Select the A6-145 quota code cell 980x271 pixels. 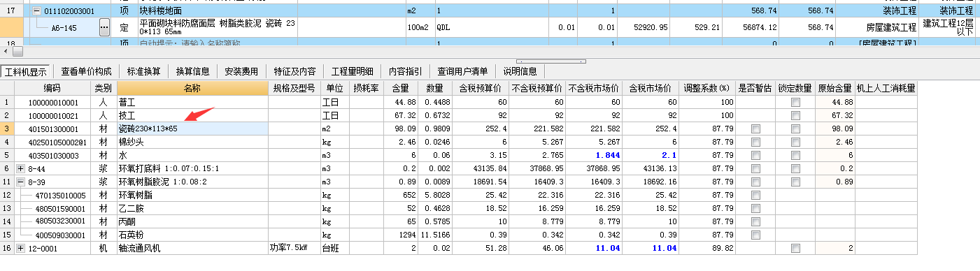point(64,27)
